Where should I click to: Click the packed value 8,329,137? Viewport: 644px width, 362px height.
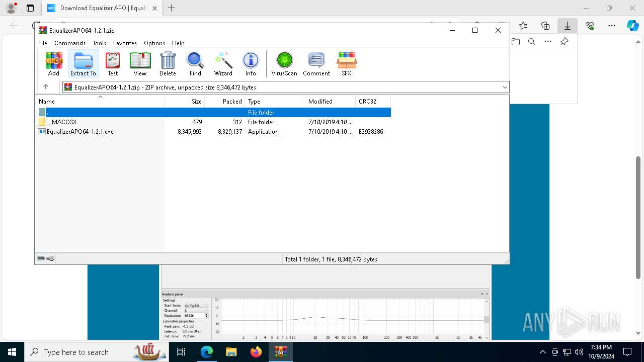pyautogui.click(x=230, y=132)
